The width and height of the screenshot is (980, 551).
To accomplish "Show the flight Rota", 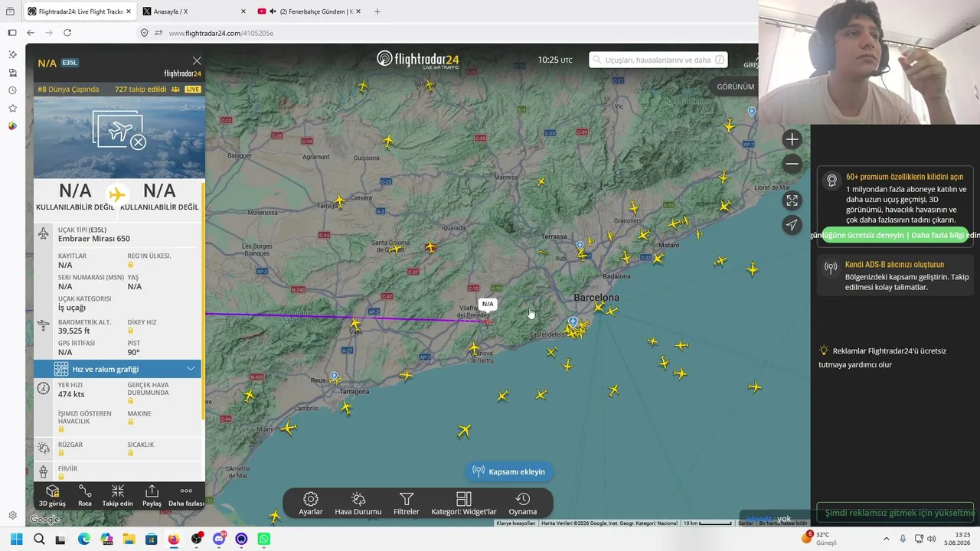I will (85, 496).
